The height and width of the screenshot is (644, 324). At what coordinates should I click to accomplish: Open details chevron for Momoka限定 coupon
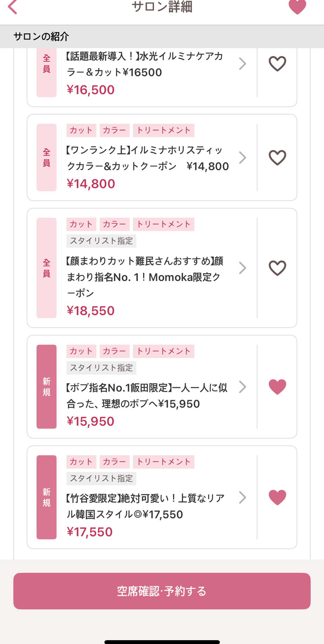click(242, 268)
